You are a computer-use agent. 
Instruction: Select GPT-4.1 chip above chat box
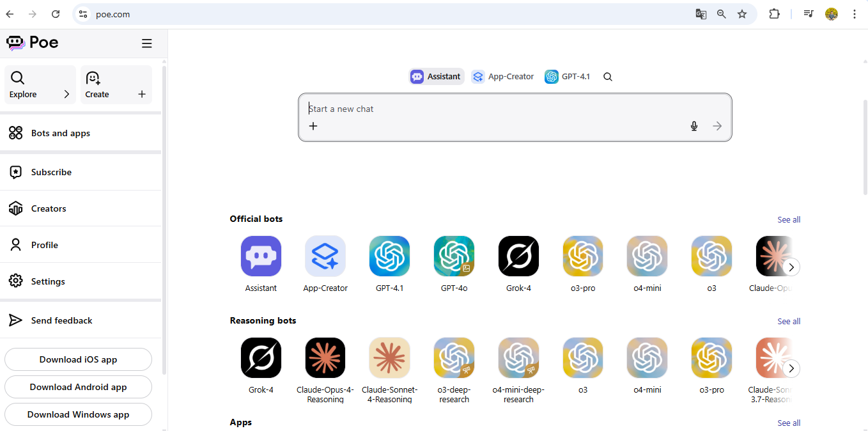[568, 77]
